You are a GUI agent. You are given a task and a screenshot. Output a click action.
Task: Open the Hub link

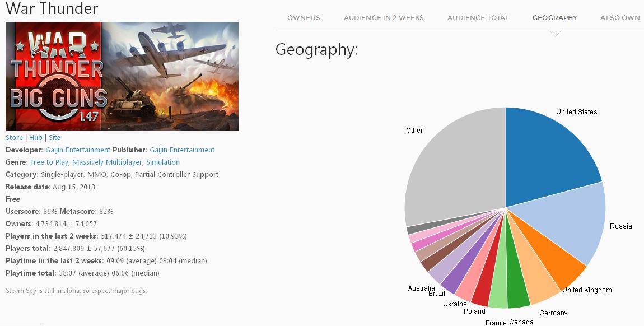coord(36,138)
